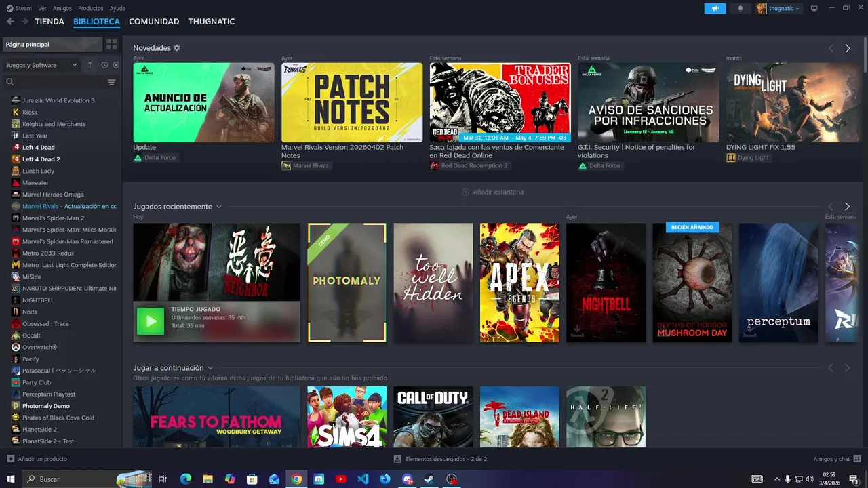Click the recent activity clock icon

[x=104, y=65]
